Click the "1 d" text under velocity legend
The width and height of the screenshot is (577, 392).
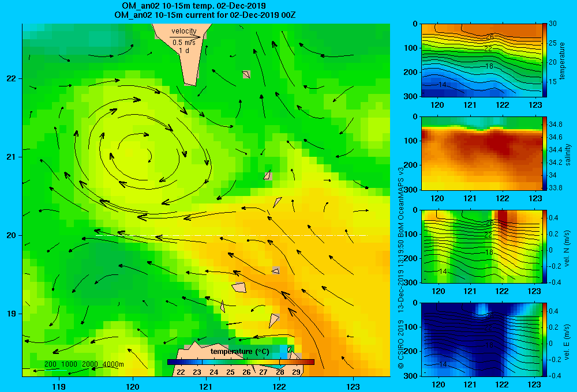184,50
